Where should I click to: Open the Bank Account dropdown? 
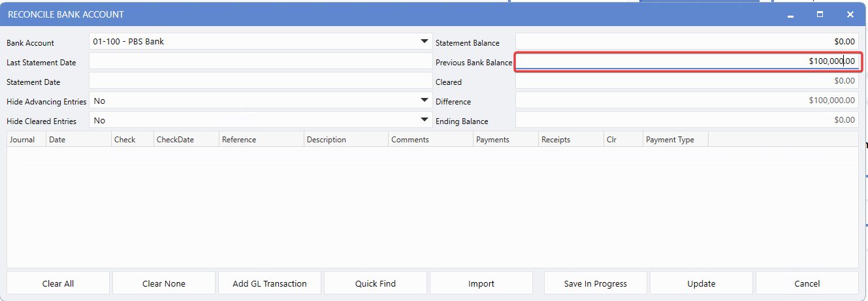pyautogui.click(x=424, y=42)
